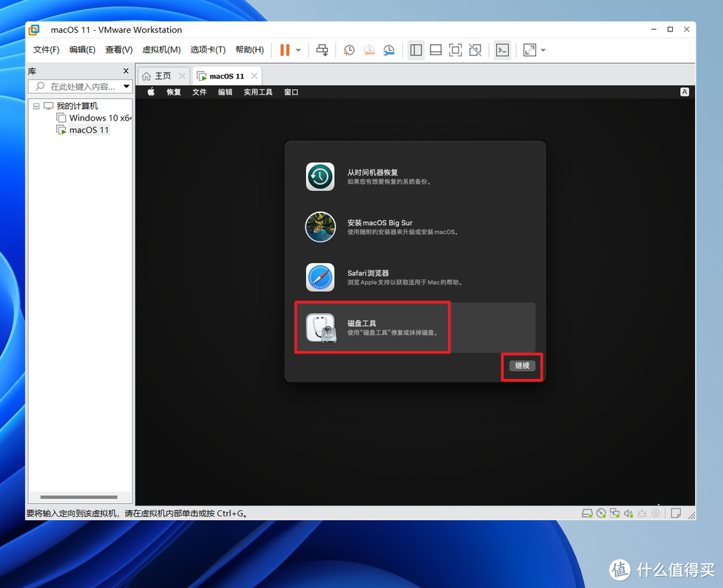
Task: Open the 虚拟机(M) menu
Action: (161, 50)
